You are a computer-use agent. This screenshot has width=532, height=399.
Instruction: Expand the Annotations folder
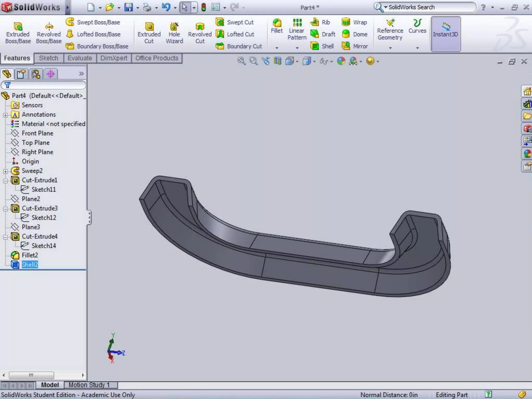click(x=5, y=115)
